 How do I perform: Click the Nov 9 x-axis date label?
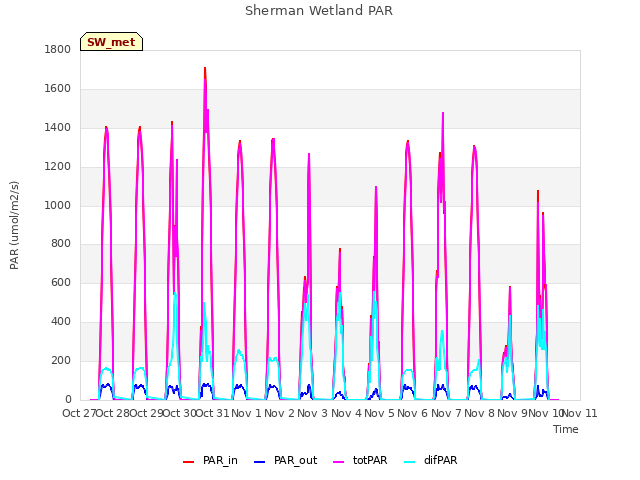[x=512, y=413]
